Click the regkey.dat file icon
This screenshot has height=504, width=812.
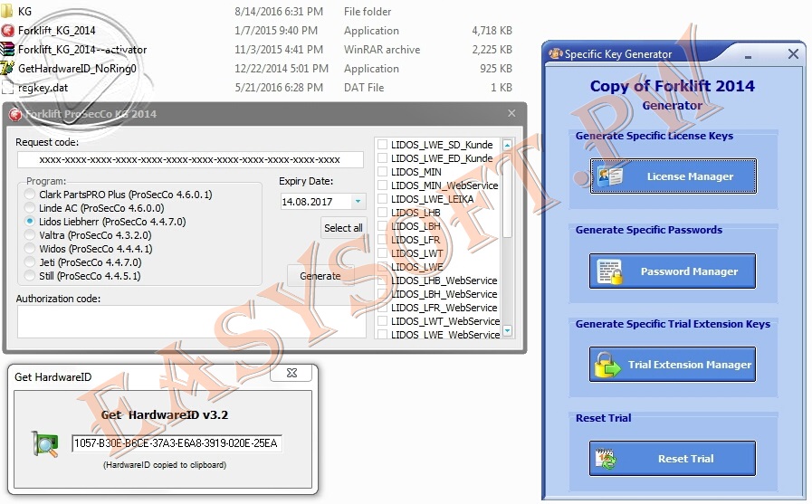(x=7, y=88)
